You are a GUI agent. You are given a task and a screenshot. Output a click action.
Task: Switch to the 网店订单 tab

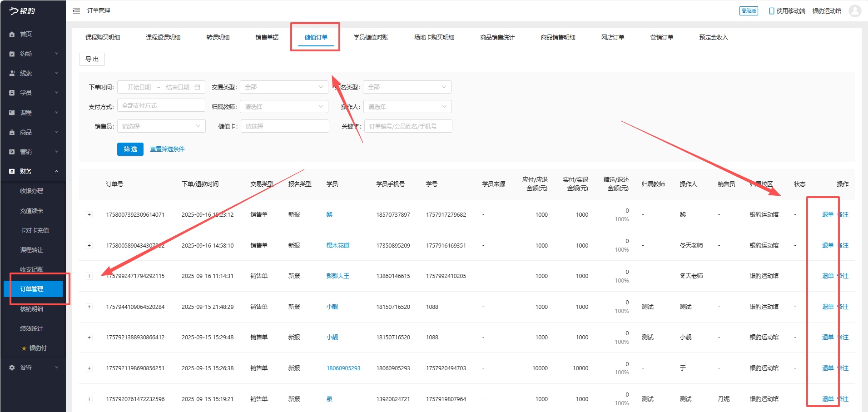(x=612, y=37)
